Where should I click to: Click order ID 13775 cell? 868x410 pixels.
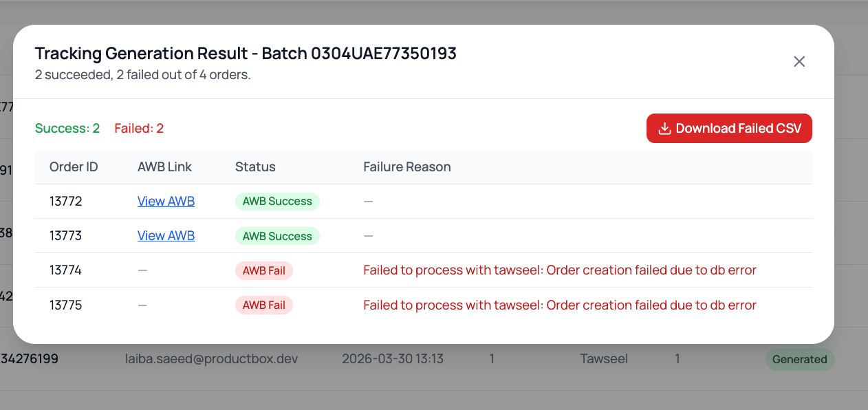coord(65,305)
